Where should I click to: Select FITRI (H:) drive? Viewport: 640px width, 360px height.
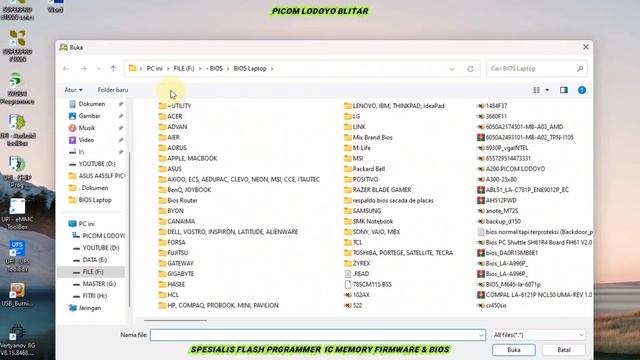[94, 296]
